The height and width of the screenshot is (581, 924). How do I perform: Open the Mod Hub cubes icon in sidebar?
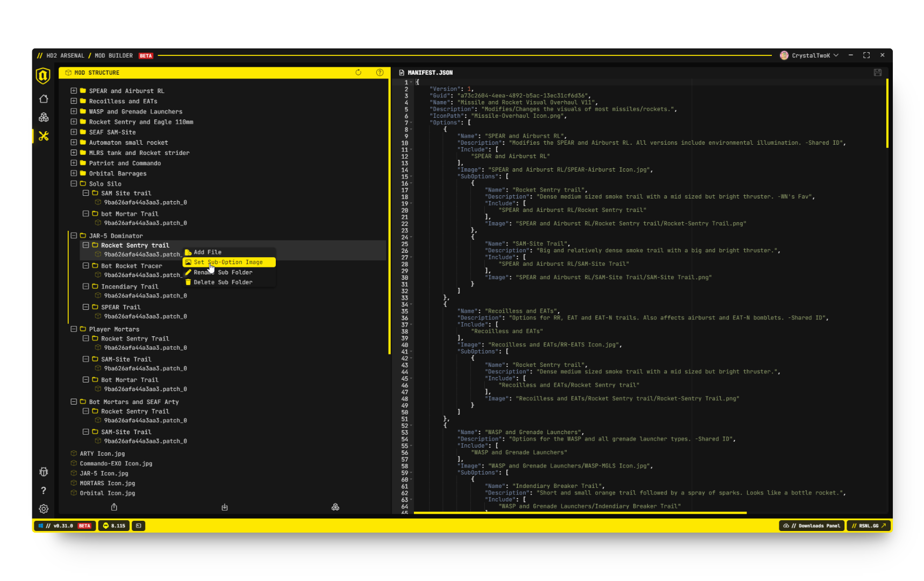point(44,117)
